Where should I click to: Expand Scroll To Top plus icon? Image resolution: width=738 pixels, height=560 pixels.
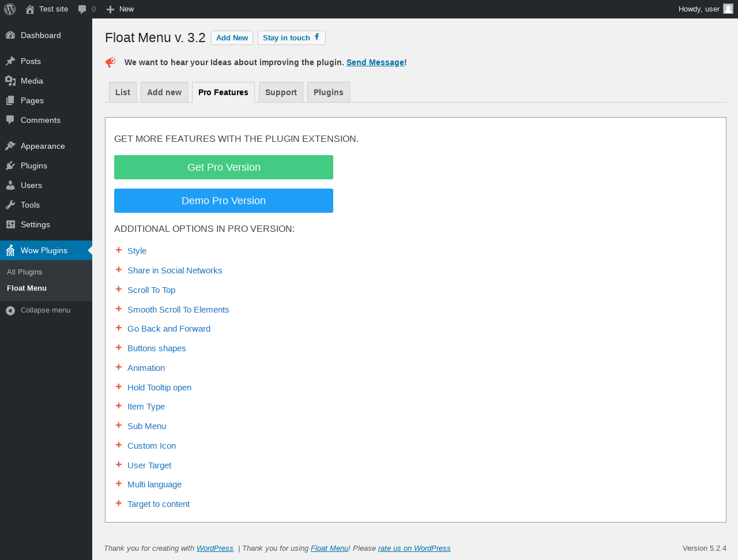[119, 289]
